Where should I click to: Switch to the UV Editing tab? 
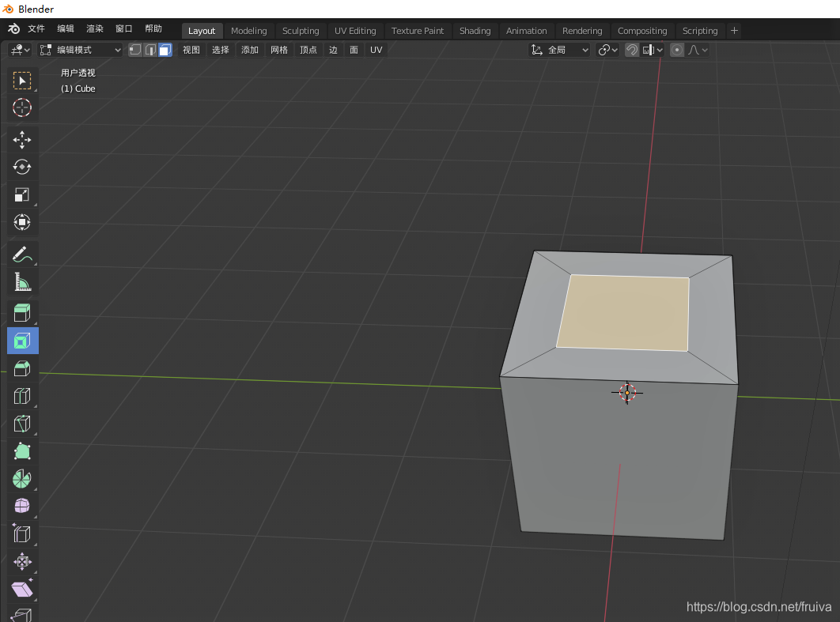[355, 31]
